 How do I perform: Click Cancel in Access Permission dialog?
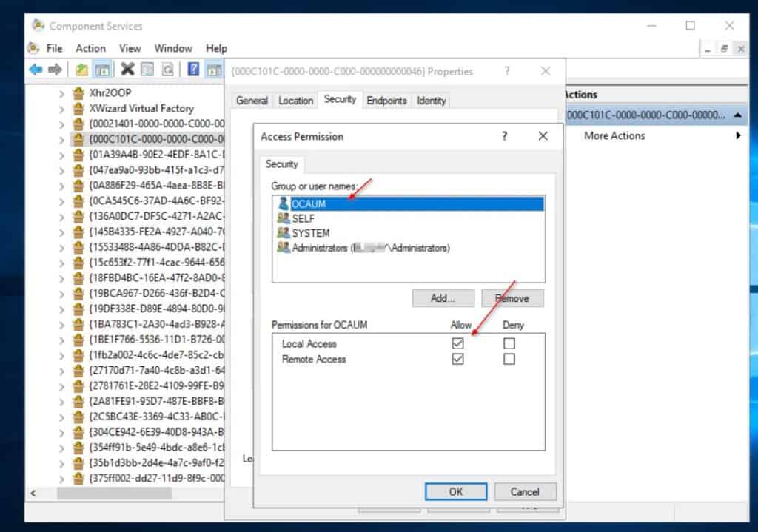point(525,491)
